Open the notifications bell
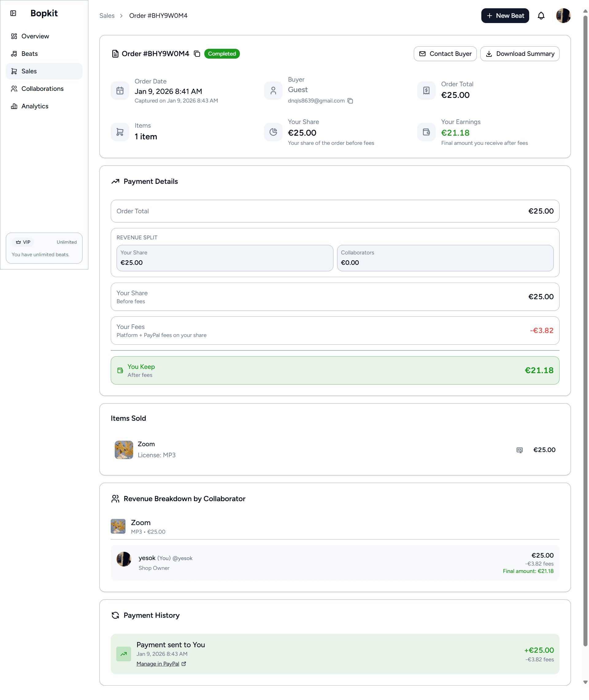Screen dimensions: 589x700 pyautogui.click(x=541, y=15)
